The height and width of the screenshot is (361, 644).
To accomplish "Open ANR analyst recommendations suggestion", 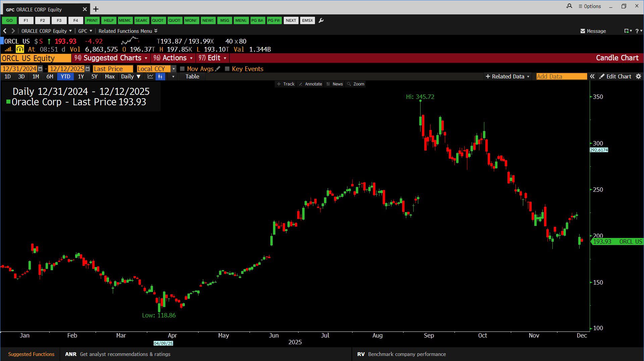I will coord(118,354).
